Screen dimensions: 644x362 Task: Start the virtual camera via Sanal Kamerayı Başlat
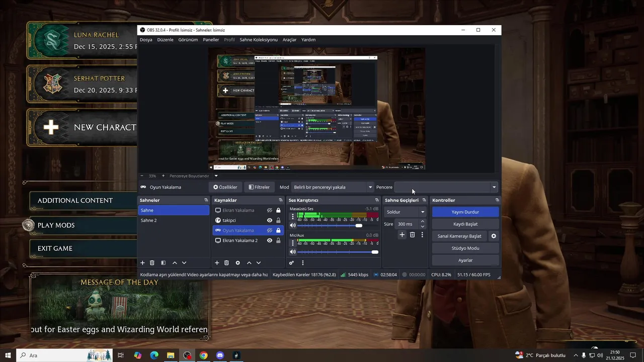point(459,236)
